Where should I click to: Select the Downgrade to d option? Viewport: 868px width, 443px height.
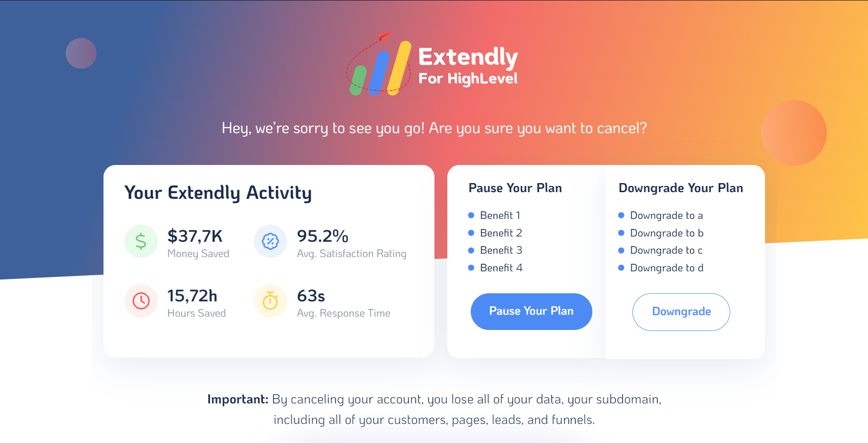(667, 268)
